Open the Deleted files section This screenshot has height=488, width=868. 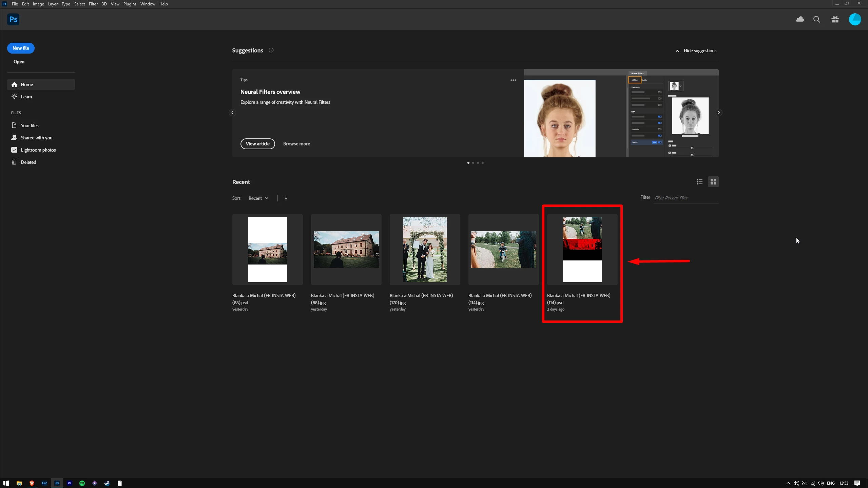(28, 162)
